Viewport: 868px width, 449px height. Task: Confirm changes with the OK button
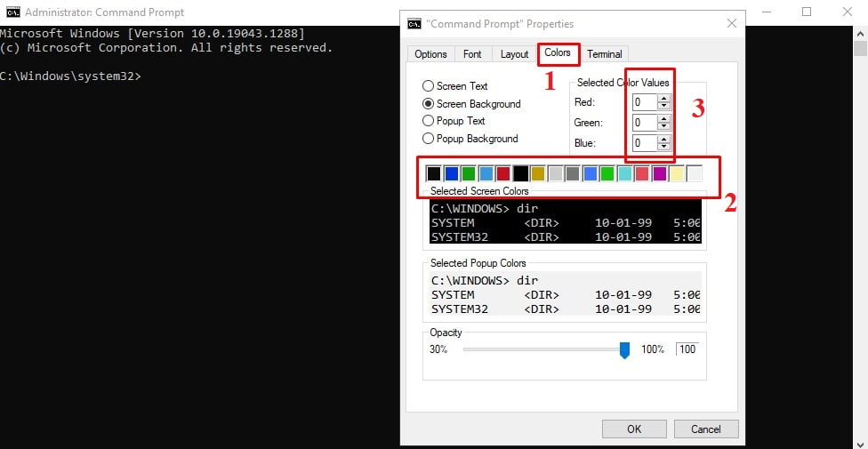point(634,429)
